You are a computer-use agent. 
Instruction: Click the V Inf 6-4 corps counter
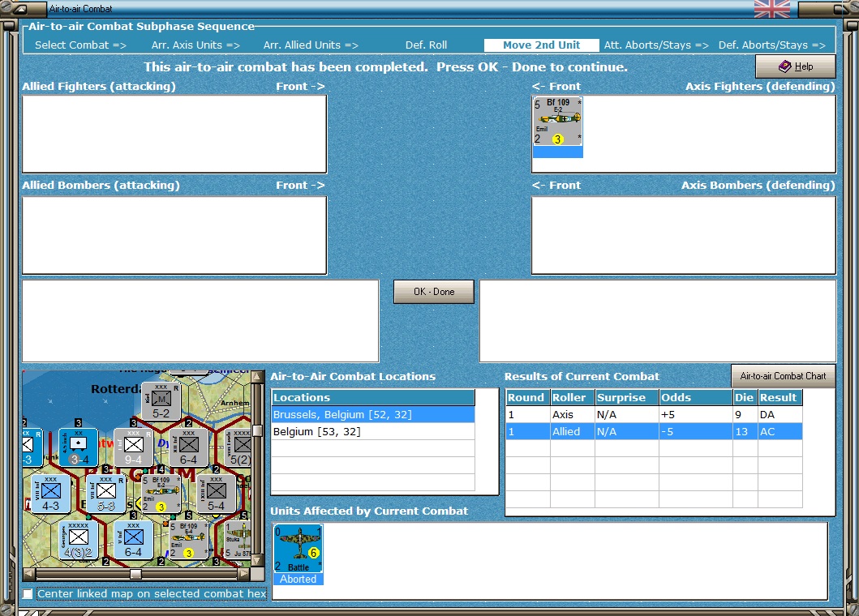133,539
